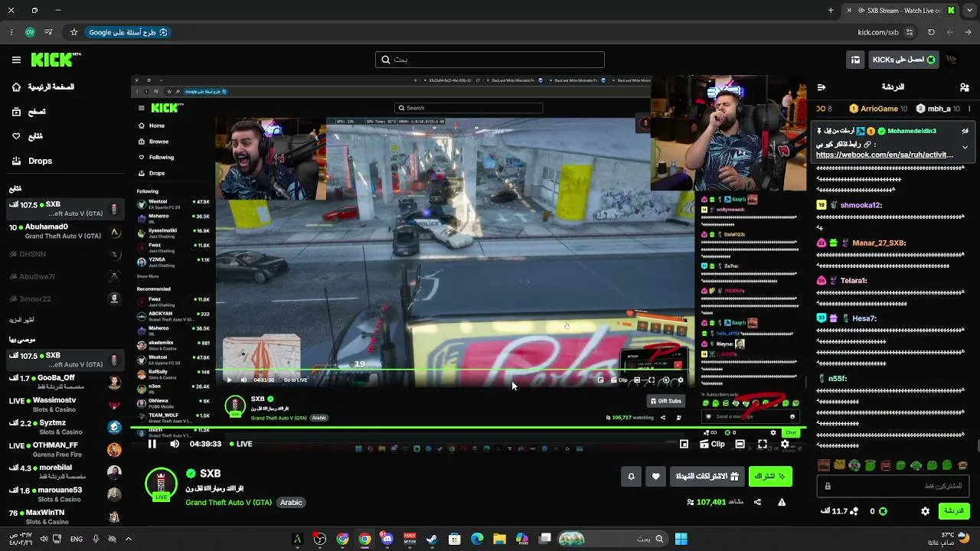Click the get KICKs button in header
This screenshot has height=551, width=980.
point(904,60)
